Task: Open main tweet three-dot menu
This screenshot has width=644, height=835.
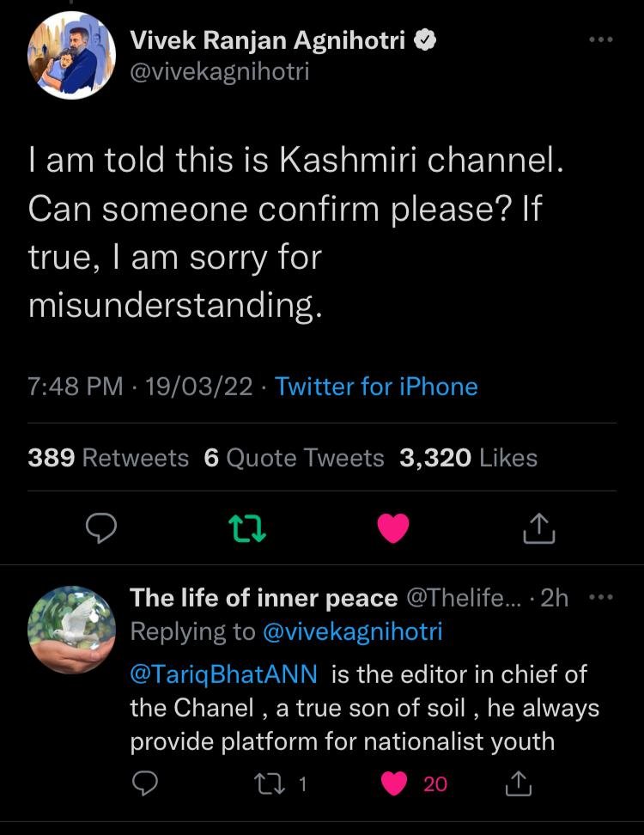Action: [x=600, y=40]
